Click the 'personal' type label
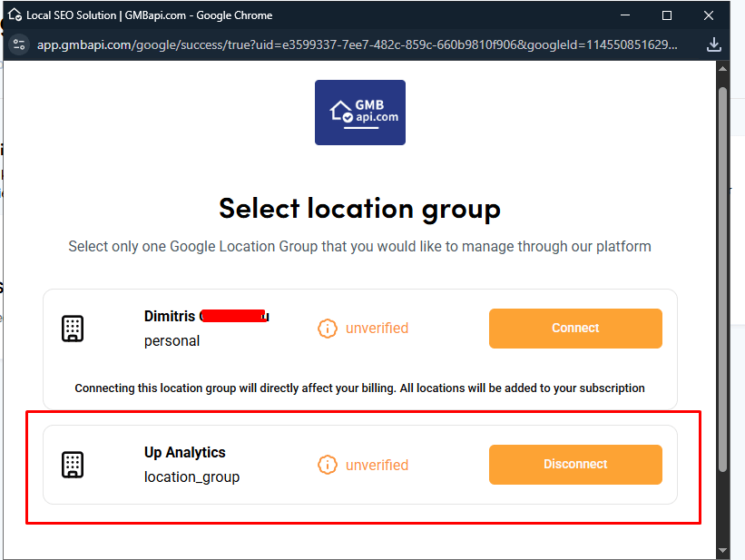 172,341
